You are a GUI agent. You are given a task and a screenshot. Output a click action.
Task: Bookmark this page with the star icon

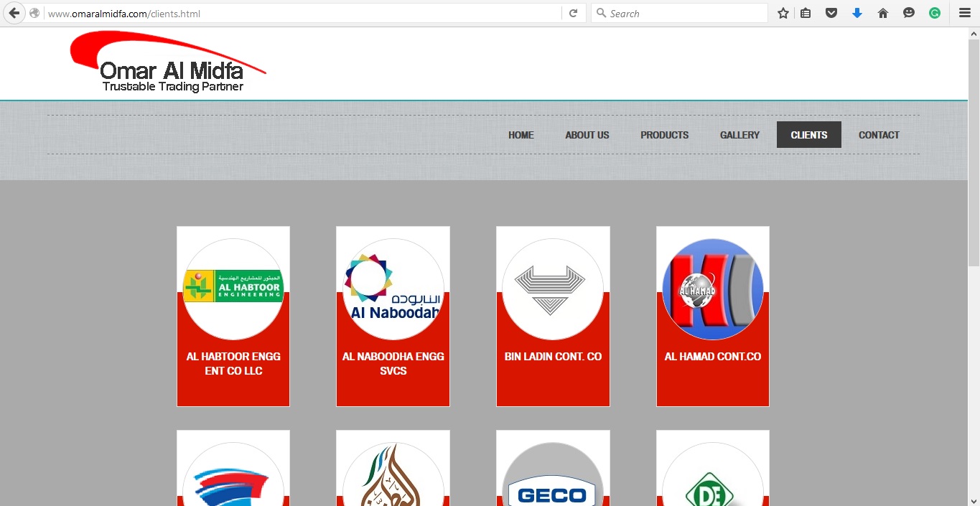point(783,13)
